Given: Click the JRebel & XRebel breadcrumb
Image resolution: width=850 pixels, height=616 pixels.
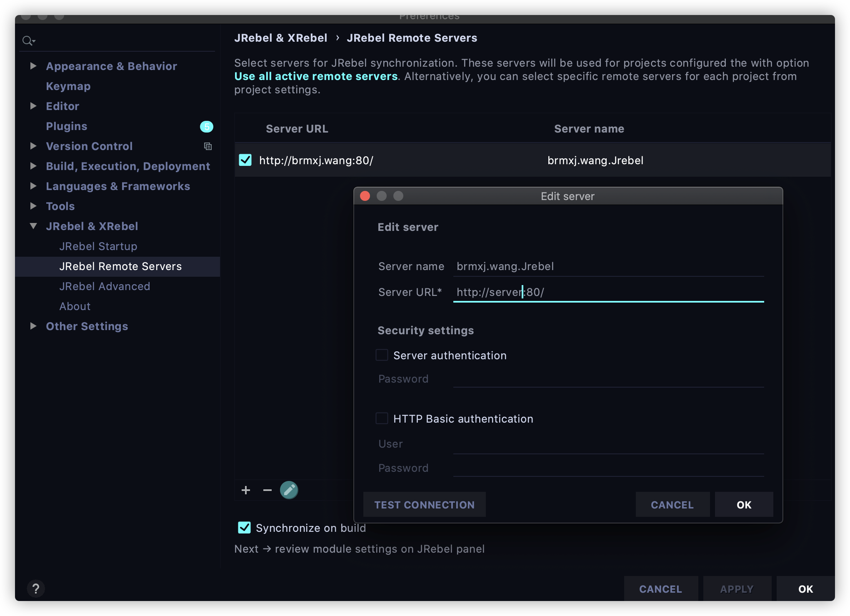Looking at the screenshot, I should point(281,38).
